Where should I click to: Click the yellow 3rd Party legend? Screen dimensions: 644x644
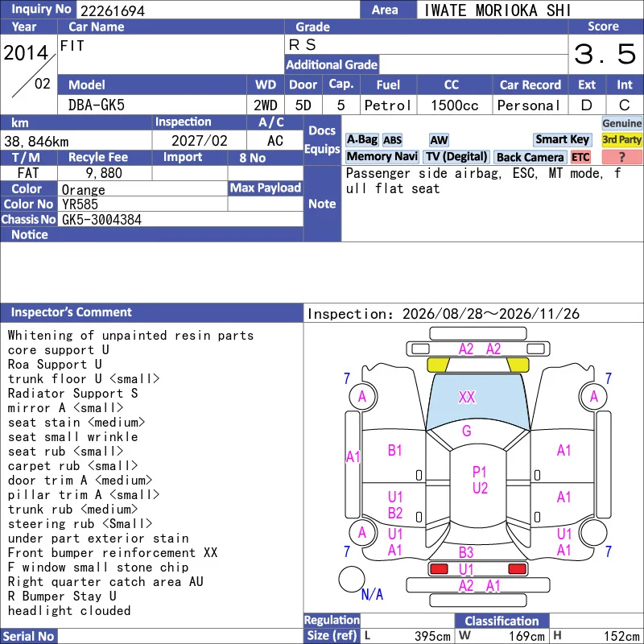pos(621,139)
